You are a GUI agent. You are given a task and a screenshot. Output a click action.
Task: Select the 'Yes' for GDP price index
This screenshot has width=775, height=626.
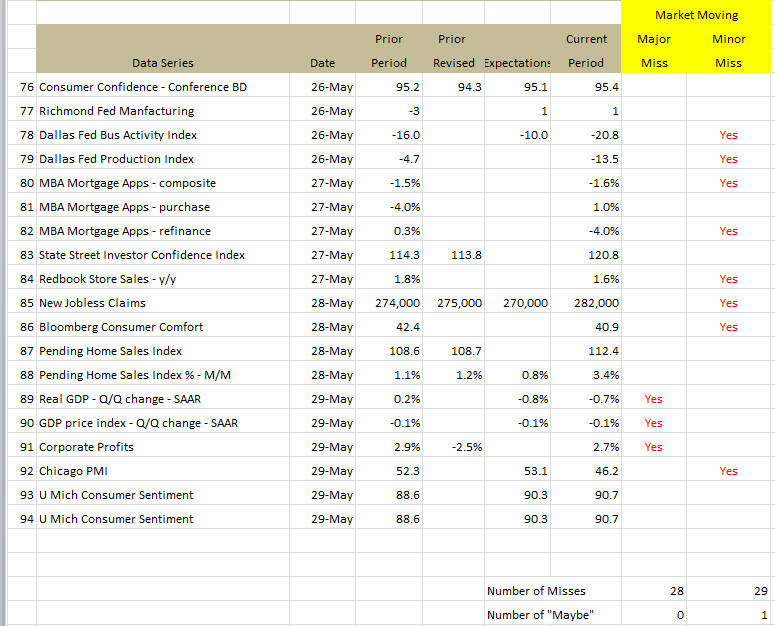point(653,423)
